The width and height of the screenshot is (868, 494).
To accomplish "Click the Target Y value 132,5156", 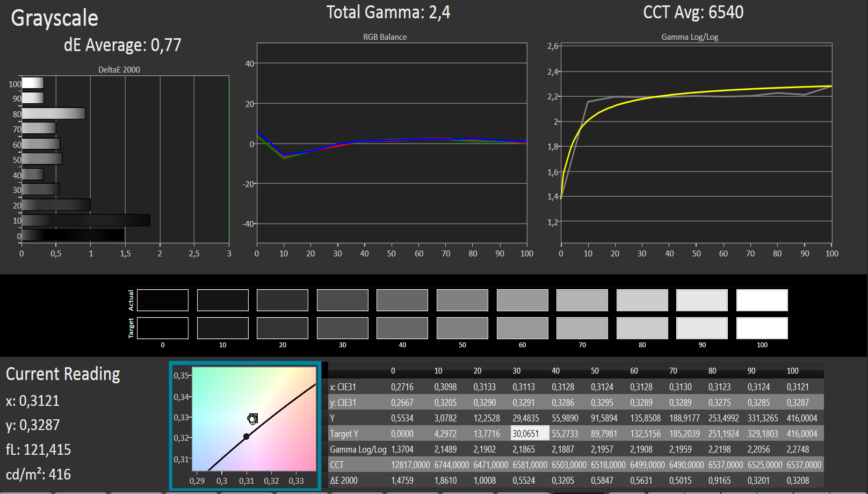I will point(646,434).
